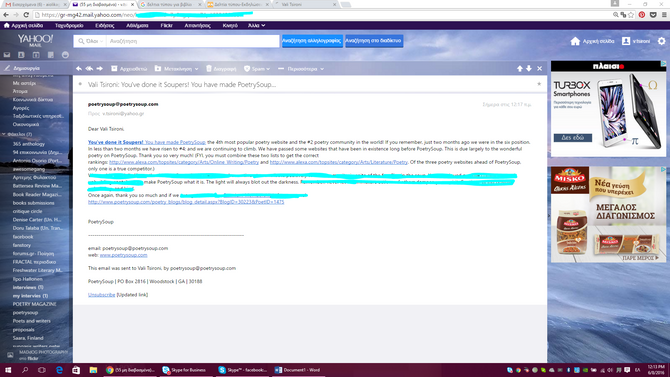Viewport: 670px width, 377px height.
Task: Open Ταχυδρομείο in the nav bar
Action: [x=69, y=26]
